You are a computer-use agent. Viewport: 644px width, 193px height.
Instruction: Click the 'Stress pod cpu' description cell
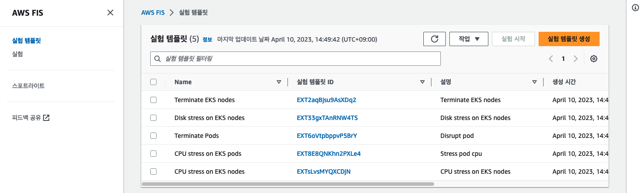(x=461, y=154)
